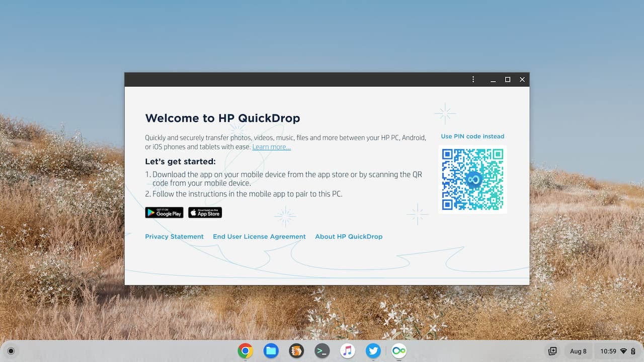Click Use PIN code instead
Viewport: 644px width, 362px height.
click(x=472, y=136)
